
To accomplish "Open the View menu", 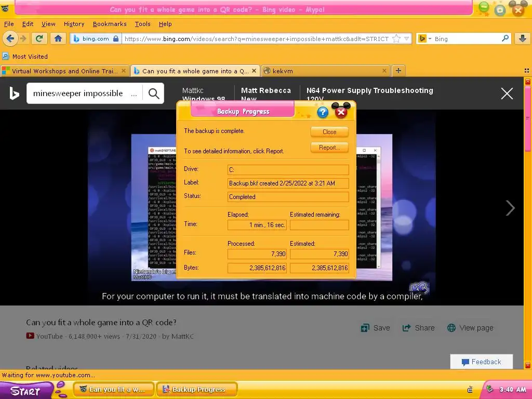I will point(48,24).
